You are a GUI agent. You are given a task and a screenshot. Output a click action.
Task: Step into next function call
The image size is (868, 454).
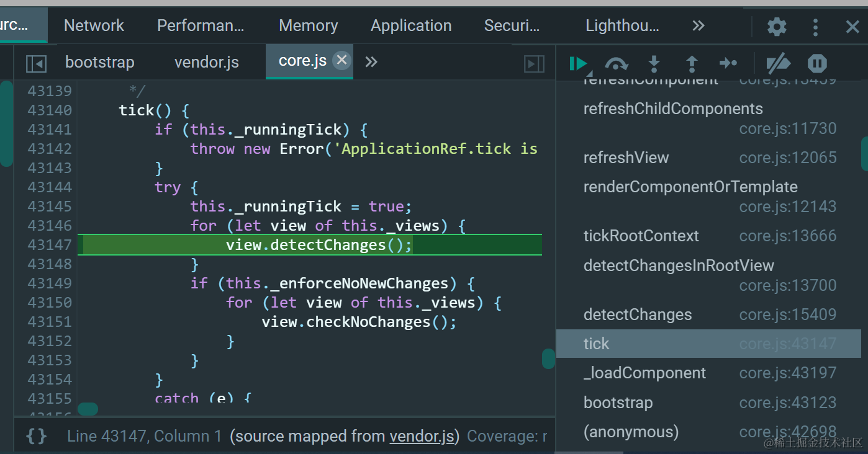[654, 63]
